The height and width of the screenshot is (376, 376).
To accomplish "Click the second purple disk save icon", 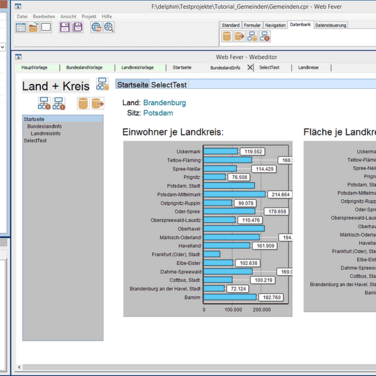I will [x=78, y=27].
